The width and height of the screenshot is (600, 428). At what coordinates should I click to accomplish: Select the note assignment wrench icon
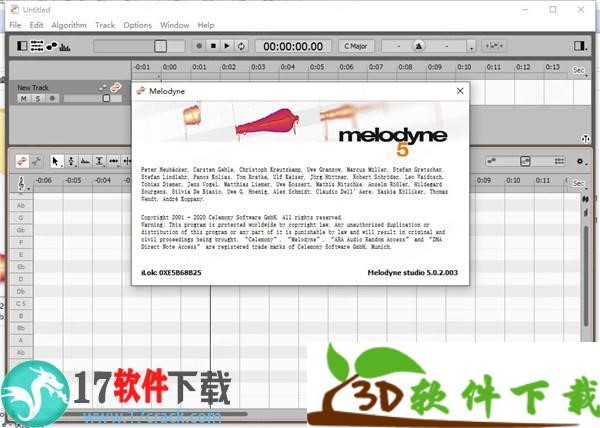click(x=37, y=161)
